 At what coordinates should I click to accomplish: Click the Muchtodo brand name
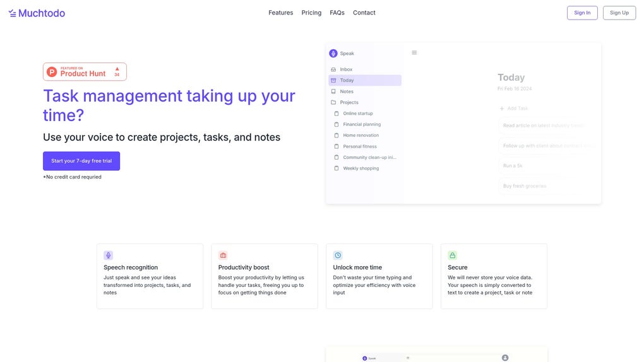point(42,13)
